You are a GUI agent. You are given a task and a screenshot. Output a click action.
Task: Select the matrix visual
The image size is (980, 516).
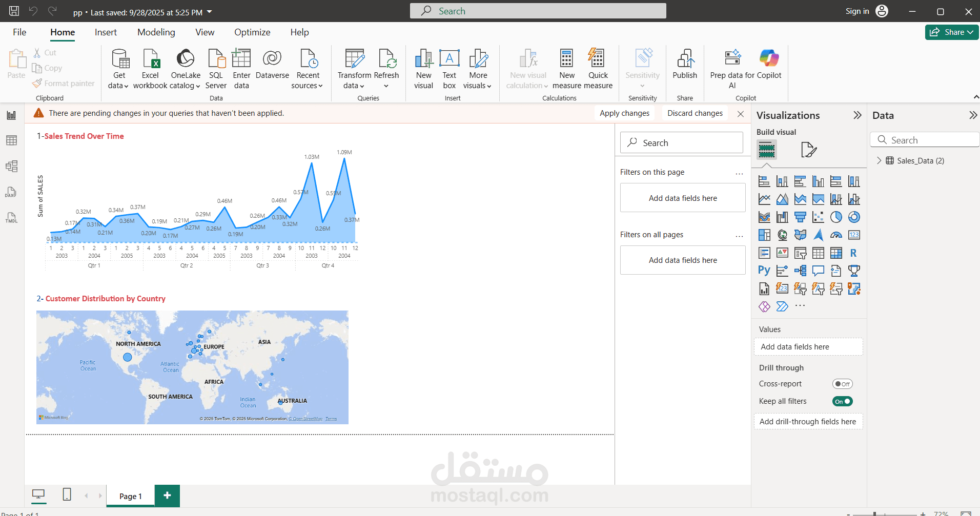tap(836, 253)
